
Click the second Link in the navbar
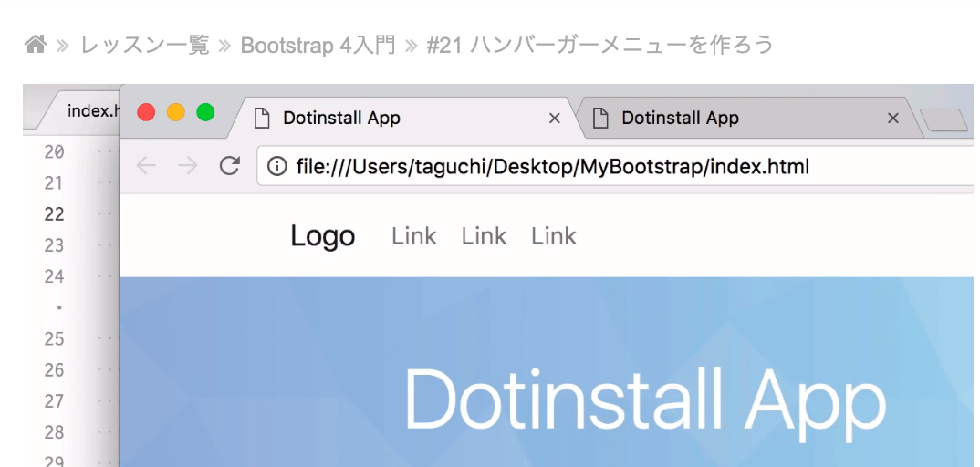(484, 236)
